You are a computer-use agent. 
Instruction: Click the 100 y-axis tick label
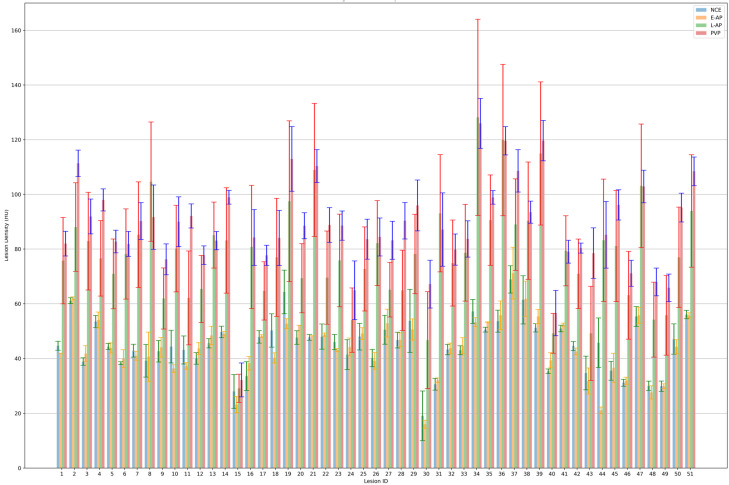17,194
